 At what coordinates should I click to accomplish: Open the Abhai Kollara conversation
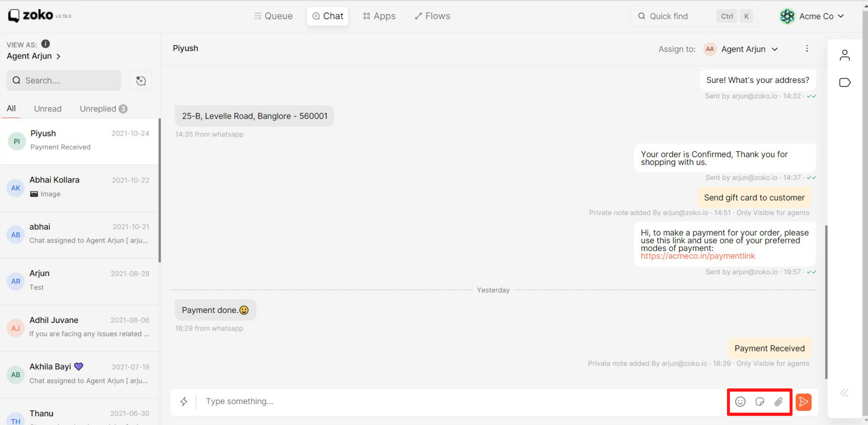(79, 188)
